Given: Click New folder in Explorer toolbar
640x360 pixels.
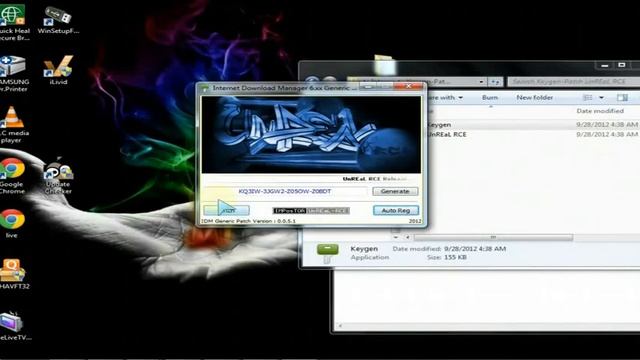Looking at the screenshot, I should 534,98.
